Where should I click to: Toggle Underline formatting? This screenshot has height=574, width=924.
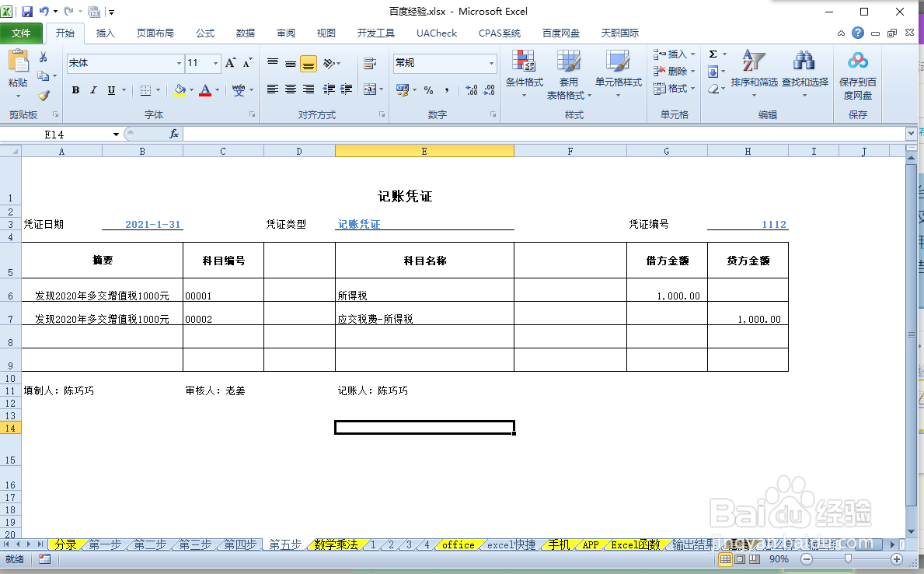[111, 90]
